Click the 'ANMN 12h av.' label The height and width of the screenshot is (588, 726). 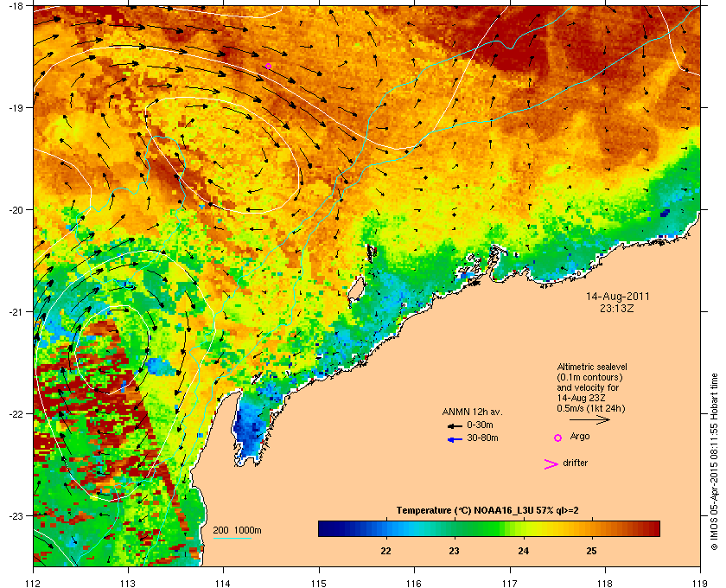tap(472, 412)
